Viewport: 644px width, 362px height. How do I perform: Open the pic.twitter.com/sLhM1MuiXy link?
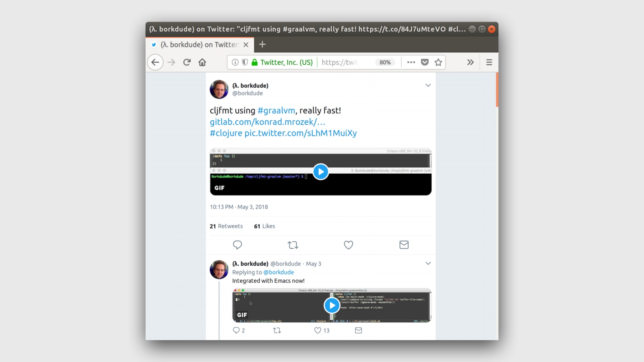coord(301,133)
